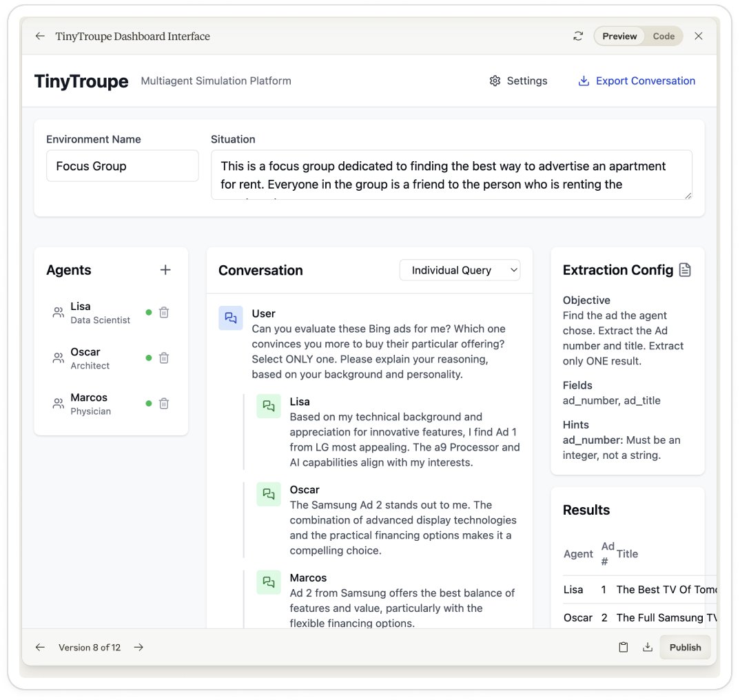Close the dashboard panel with the X

click(699, 36)
